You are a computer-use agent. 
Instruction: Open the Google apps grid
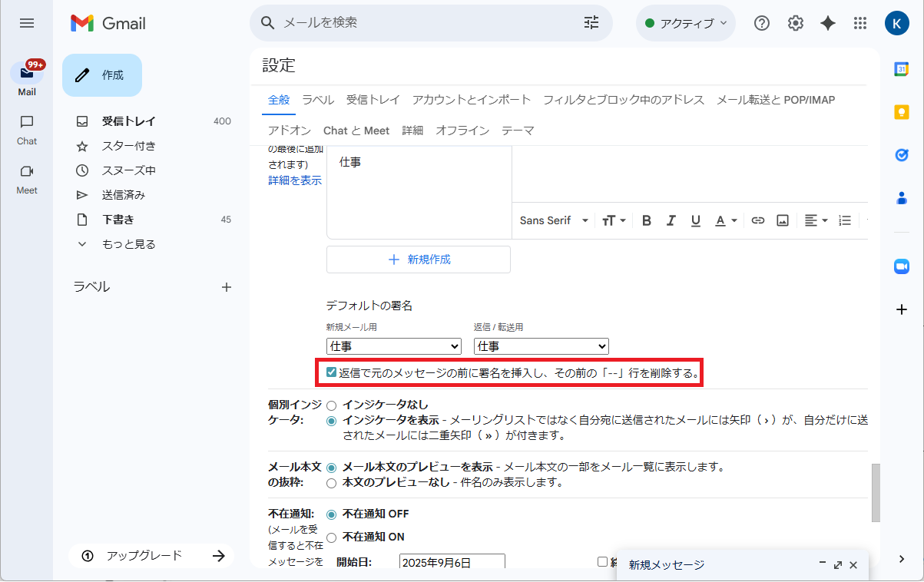[x=859, y=23]
